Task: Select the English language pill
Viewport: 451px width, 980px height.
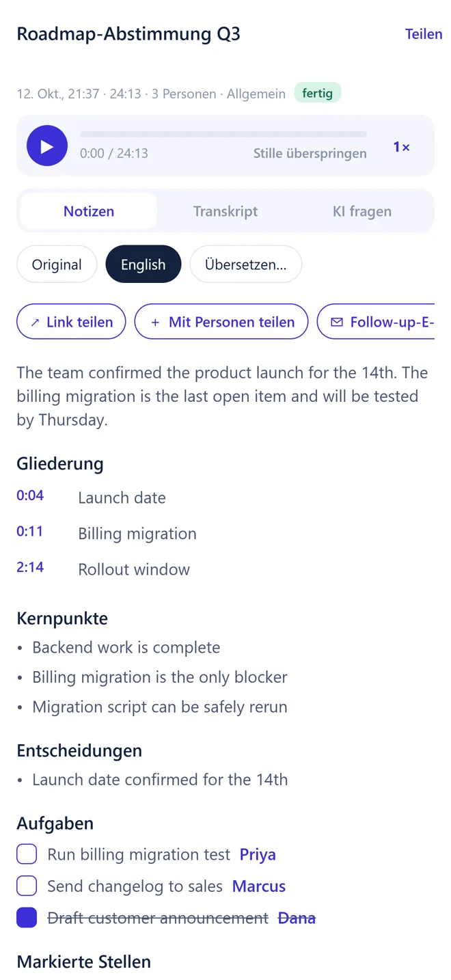Action: 143,264
